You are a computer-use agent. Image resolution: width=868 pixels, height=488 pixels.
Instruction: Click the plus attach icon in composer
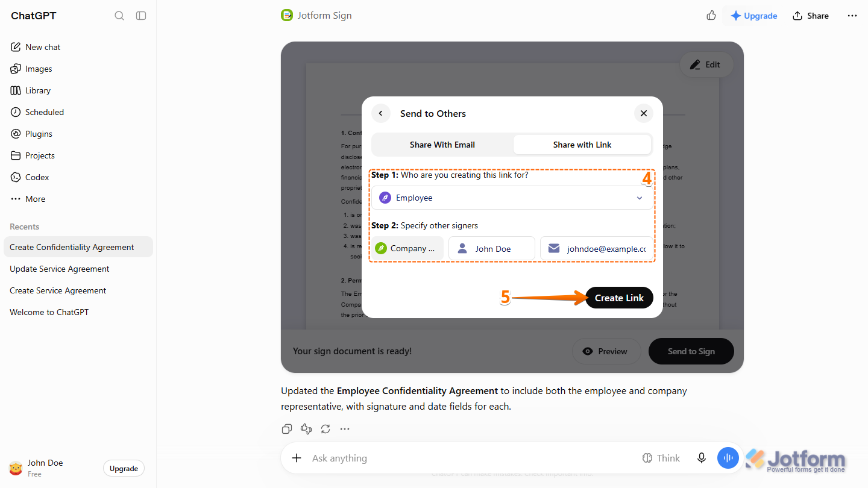297,458
